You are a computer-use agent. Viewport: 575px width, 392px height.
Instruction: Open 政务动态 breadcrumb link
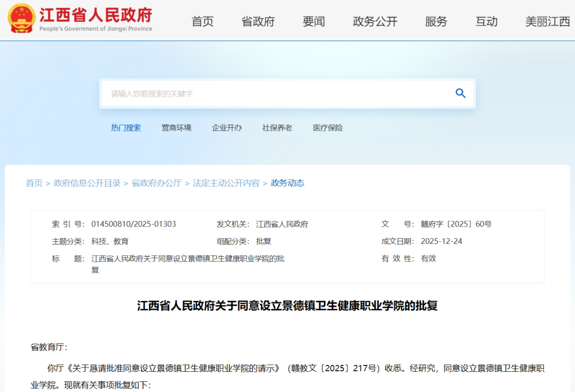coord(286,183)
